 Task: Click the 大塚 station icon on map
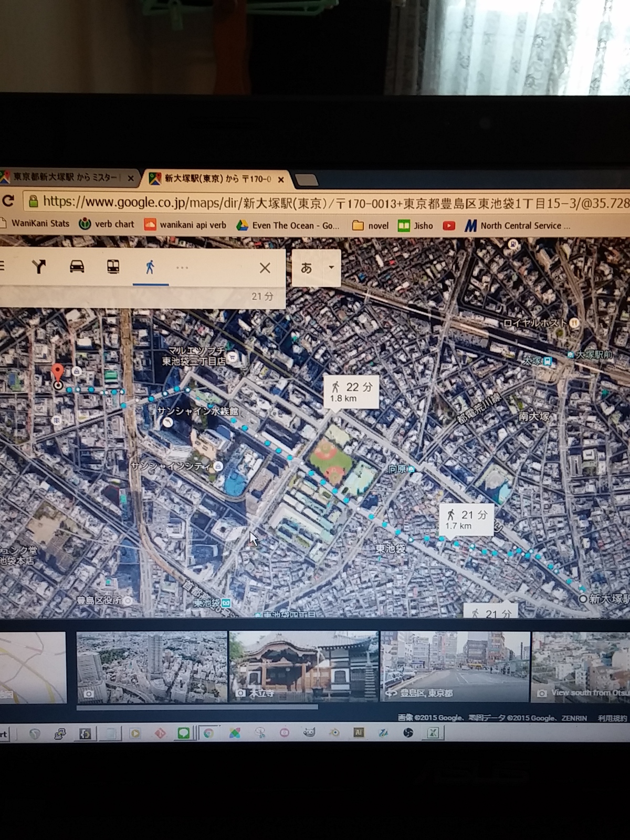click(548, 361)
